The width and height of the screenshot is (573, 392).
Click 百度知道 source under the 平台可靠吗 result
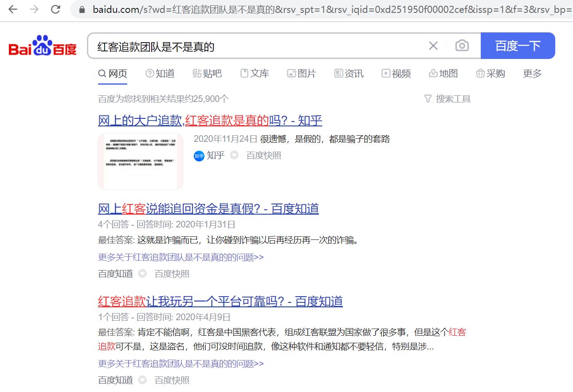[115, 380]
